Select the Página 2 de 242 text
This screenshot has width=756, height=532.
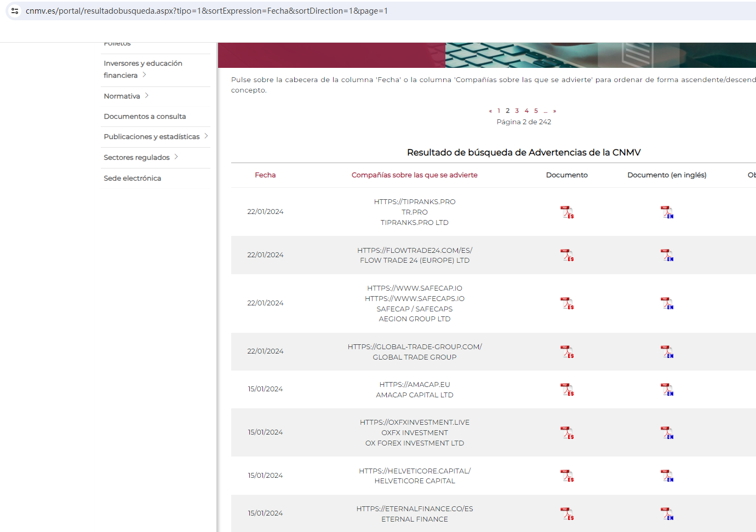pos(524,122)
